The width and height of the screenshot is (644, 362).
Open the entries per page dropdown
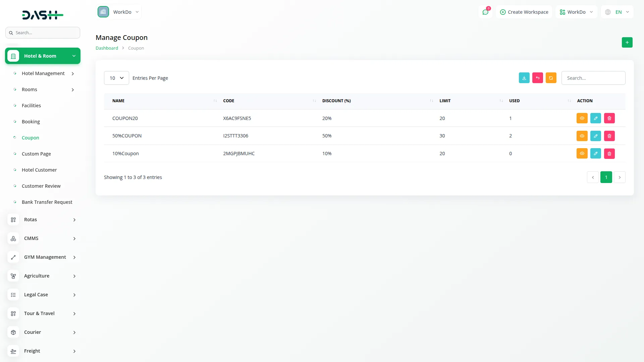[116, 78]
